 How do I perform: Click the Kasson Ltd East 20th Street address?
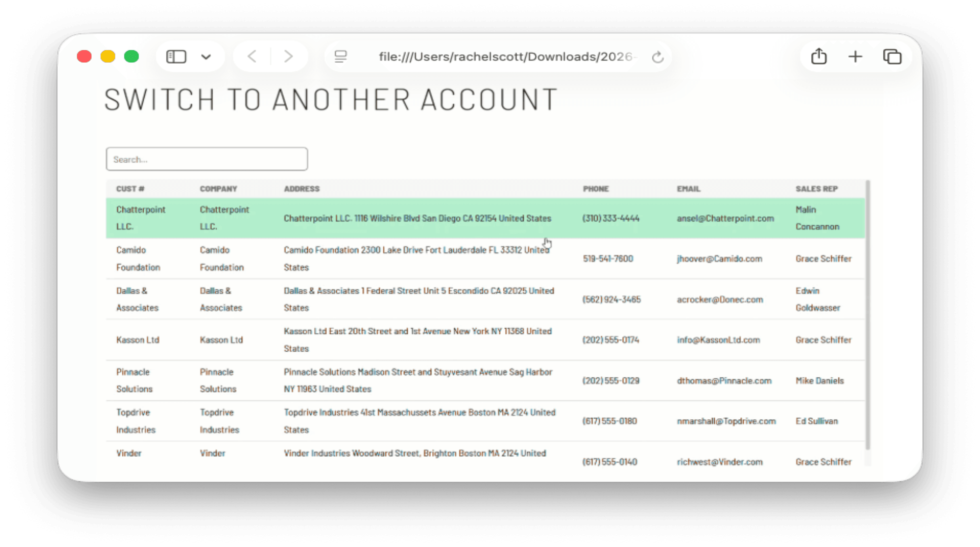click(418, 340)
